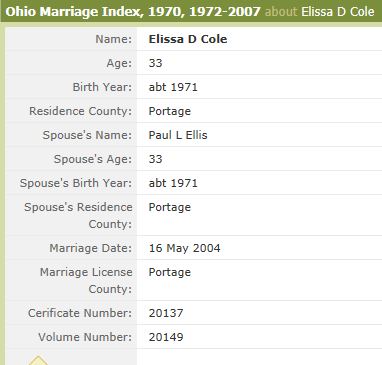Click the Spouse's Birth Year value

tap(173, 183)
